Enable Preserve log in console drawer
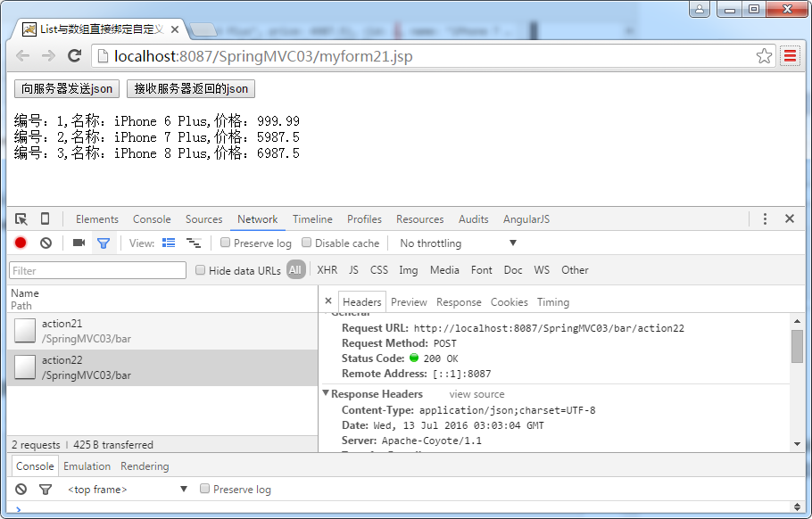 (204, 489)
